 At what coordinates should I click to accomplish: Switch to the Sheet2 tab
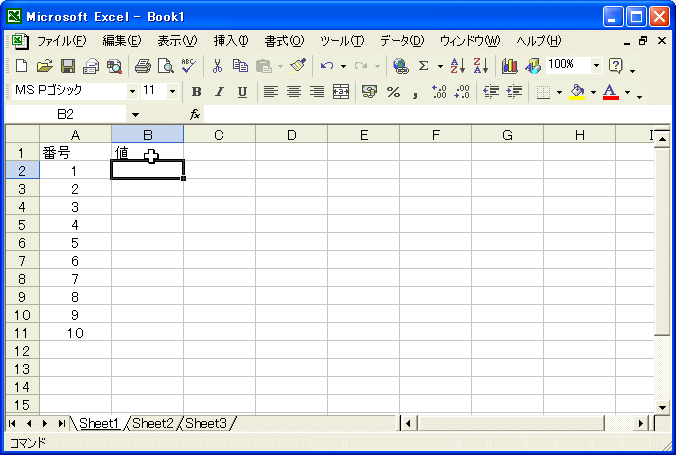(x=153, y=424)
